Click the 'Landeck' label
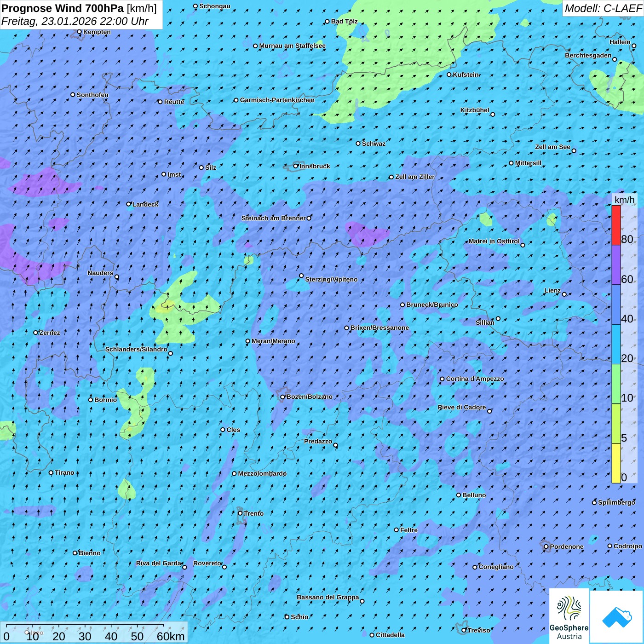 pyautogui.click(x=145, y=204)
